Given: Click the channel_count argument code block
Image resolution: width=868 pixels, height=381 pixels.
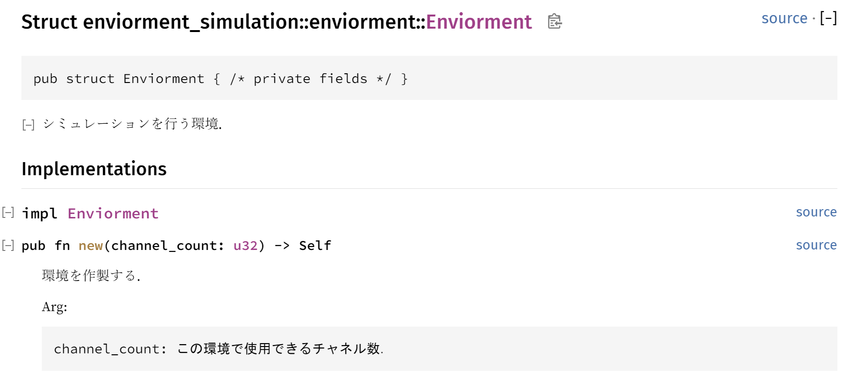Looking at the screenshot, I should coord(219,348).
